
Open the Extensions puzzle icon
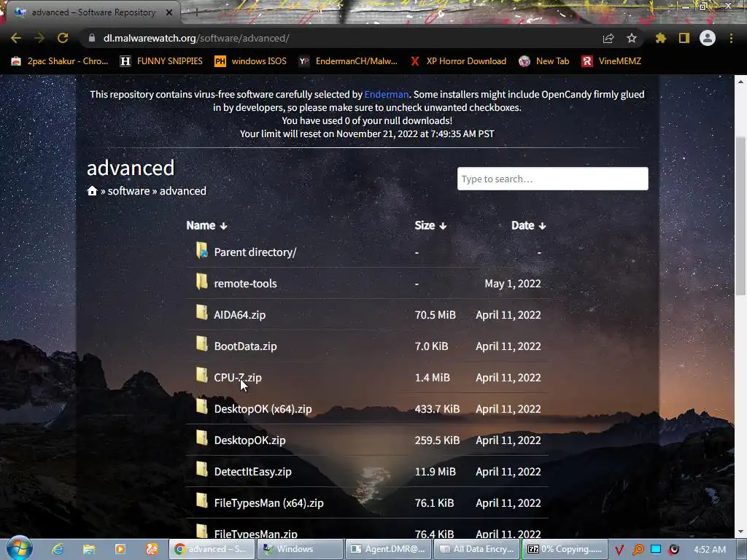[661, 38]
